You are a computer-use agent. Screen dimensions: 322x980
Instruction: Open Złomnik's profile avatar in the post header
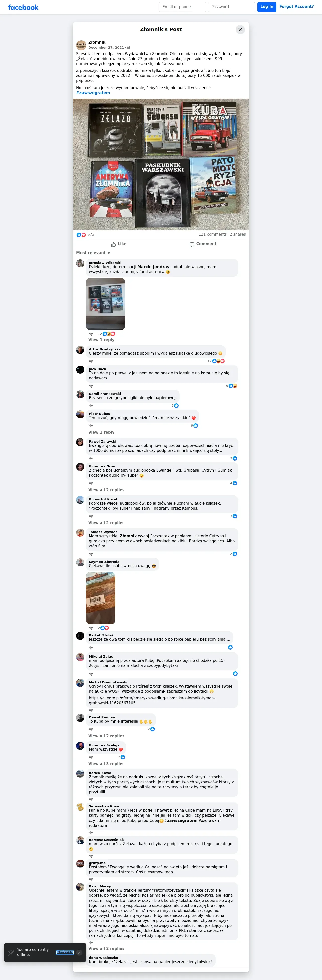[x=81, y=45]
